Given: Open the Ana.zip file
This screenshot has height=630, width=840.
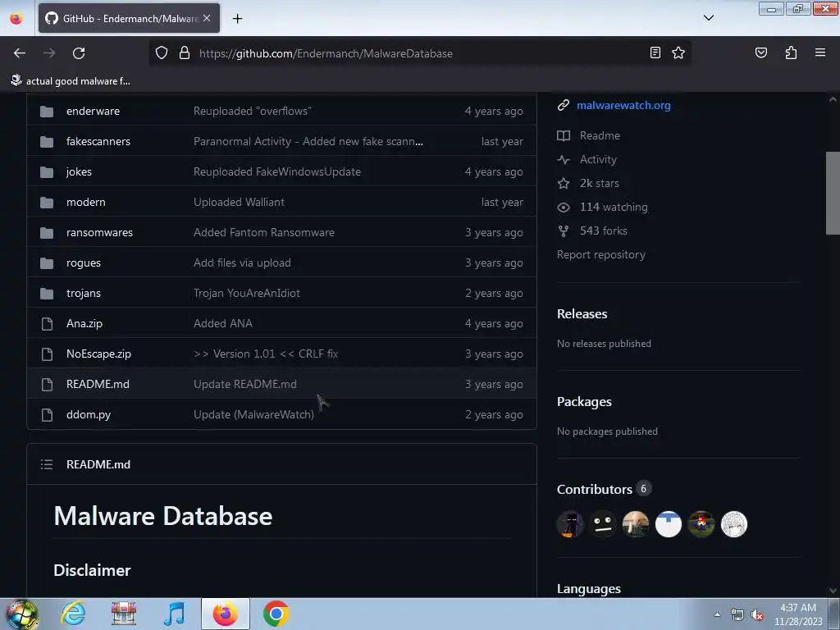Looking at the screenshot, I should [x=84, y=323].
